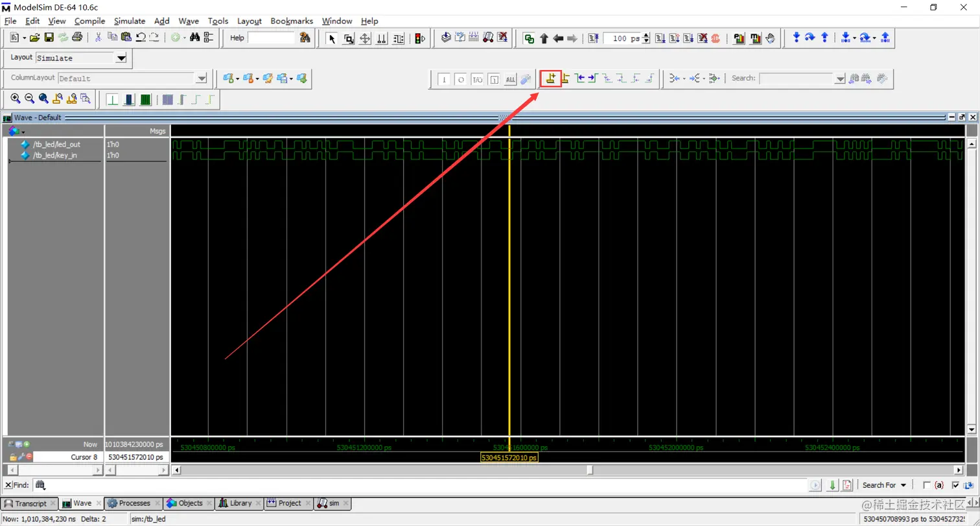Click the hand icon in simulation toolbar
Screen dimensions: 980x526
[771, 38]
